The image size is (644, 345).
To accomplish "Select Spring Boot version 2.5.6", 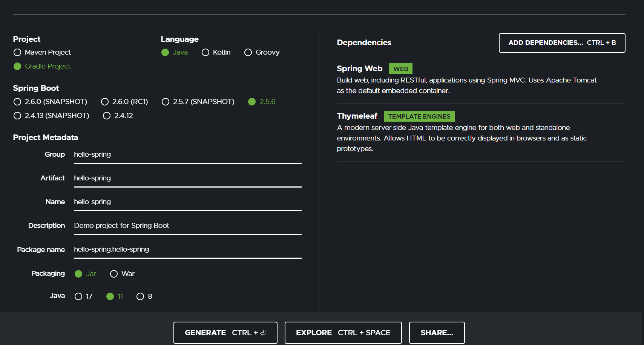I will [x=262, y=102].
